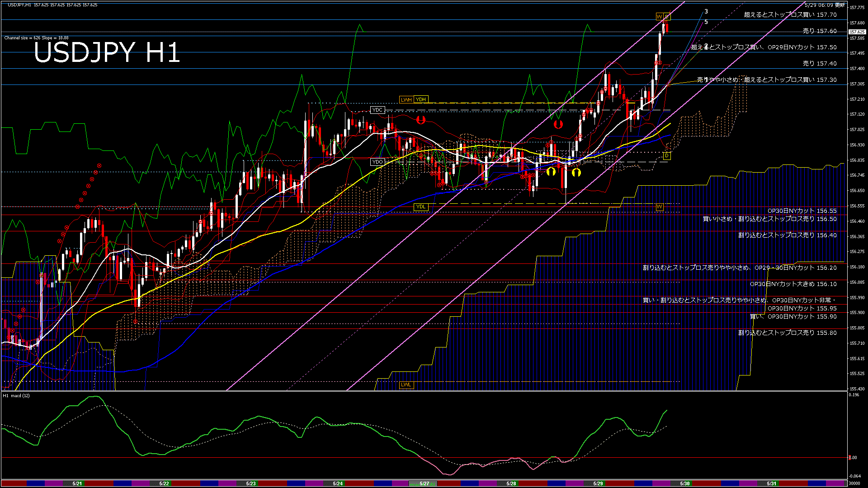Click the 5/28 date marker

tap(511, 483)
